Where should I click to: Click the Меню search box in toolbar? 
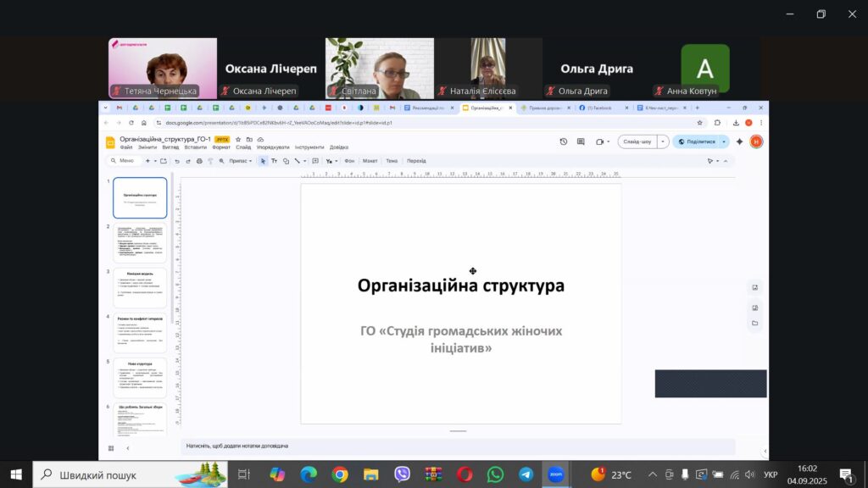[124, 161]
